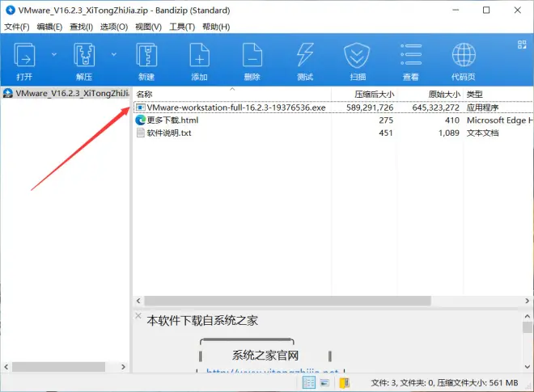Open the 选项(O) menu
This screenshot has height=392, width=534.
click(x=114, y=27)
